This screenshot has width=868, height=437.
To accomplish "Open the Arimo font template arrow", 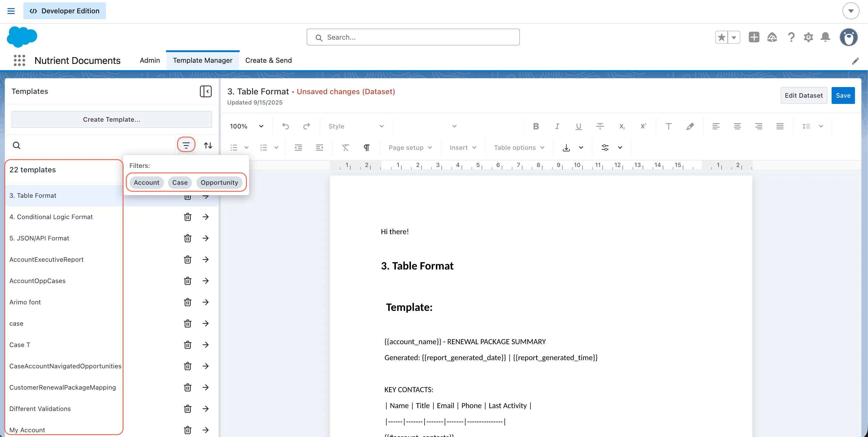I will coord(206,302).
